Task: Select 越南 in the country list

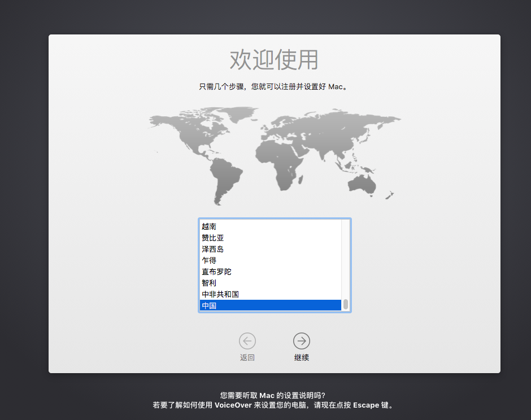Action: click(270, 226)
